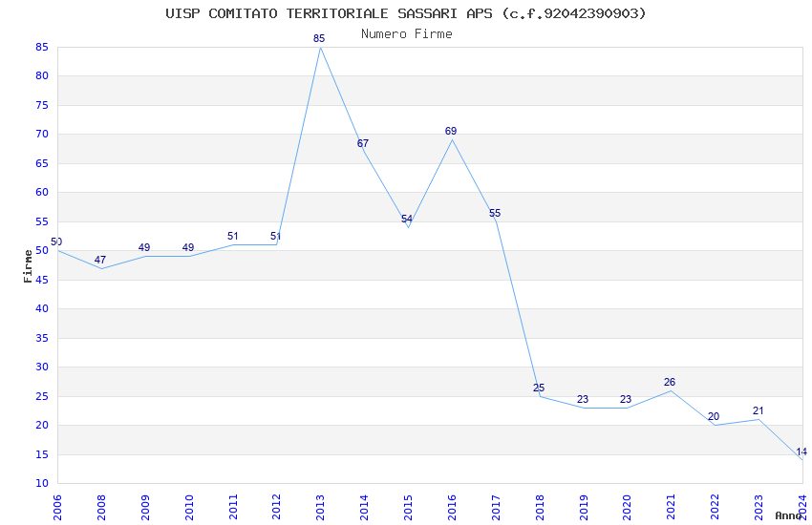Click the Firme y-axis label
Screen dimensions: 812x525
tap(28, 266)
